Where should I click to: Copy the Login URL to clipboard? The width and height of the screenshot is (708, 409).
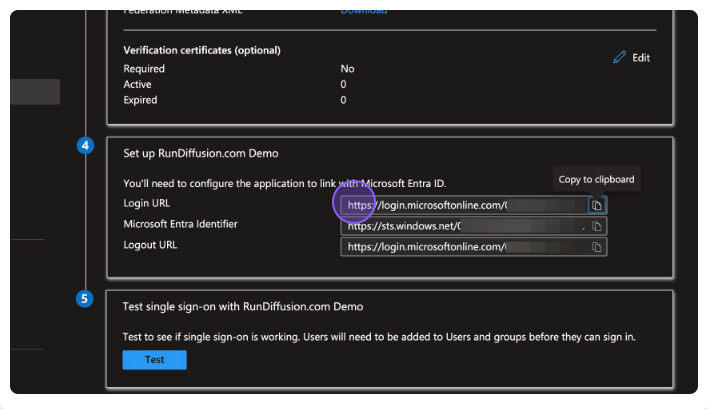coord(596,205)
